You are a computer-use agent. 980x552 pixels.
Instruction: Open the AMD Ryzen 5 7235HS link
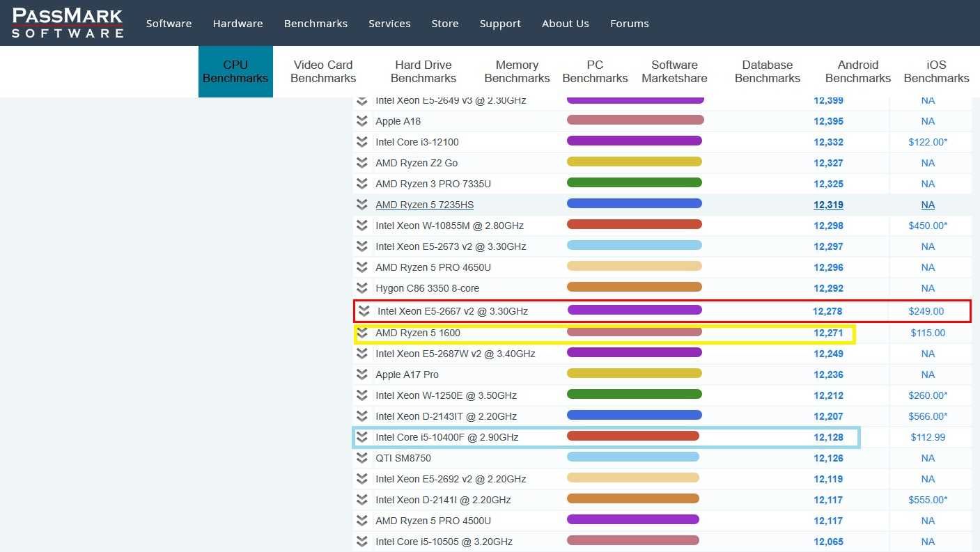(424, 205)
